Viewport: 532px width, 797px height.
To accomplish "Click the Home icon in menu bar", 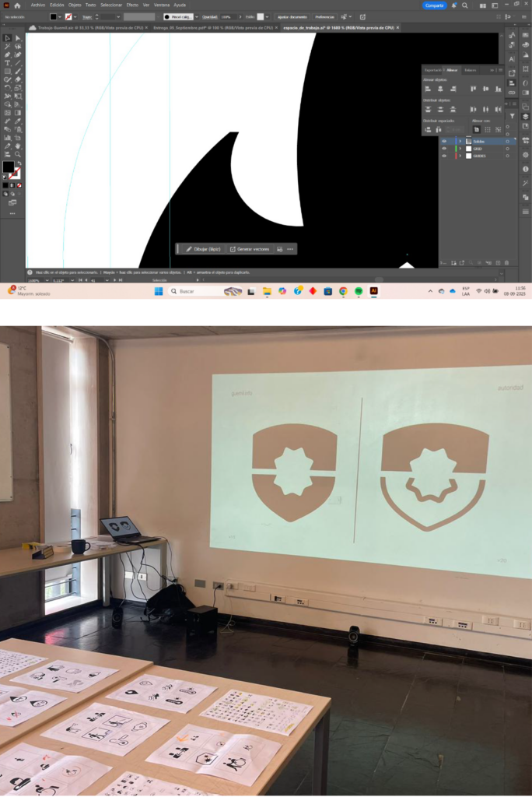I will click(x=17, y=5).
